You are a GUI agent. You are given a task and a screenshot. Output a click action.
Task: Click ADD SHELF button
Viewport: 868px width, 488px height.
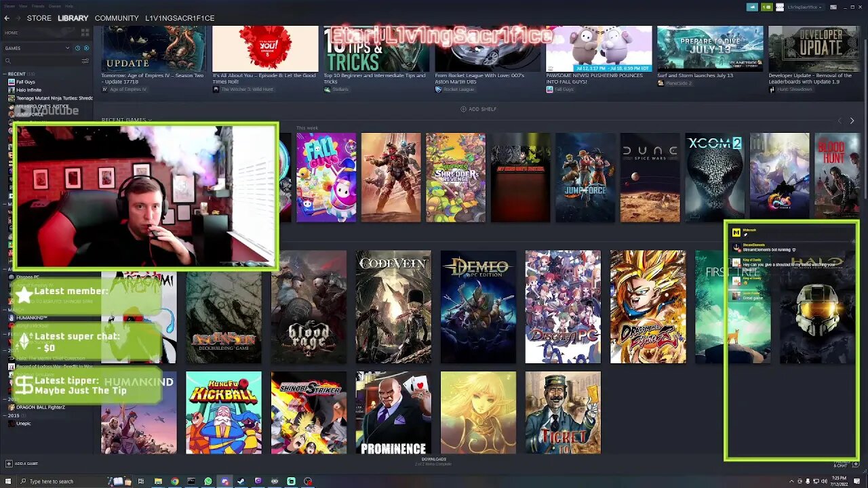coord(479,109)
